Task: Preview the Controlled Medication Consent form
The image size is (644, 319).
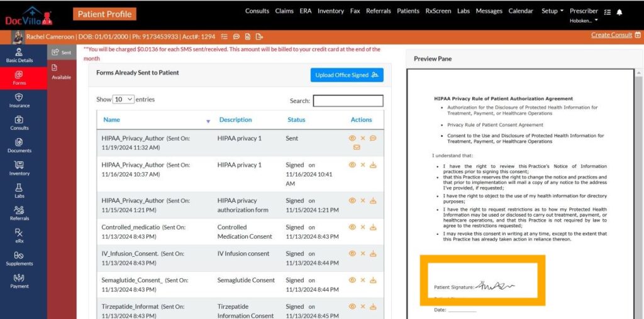Action: coord(352,227)
